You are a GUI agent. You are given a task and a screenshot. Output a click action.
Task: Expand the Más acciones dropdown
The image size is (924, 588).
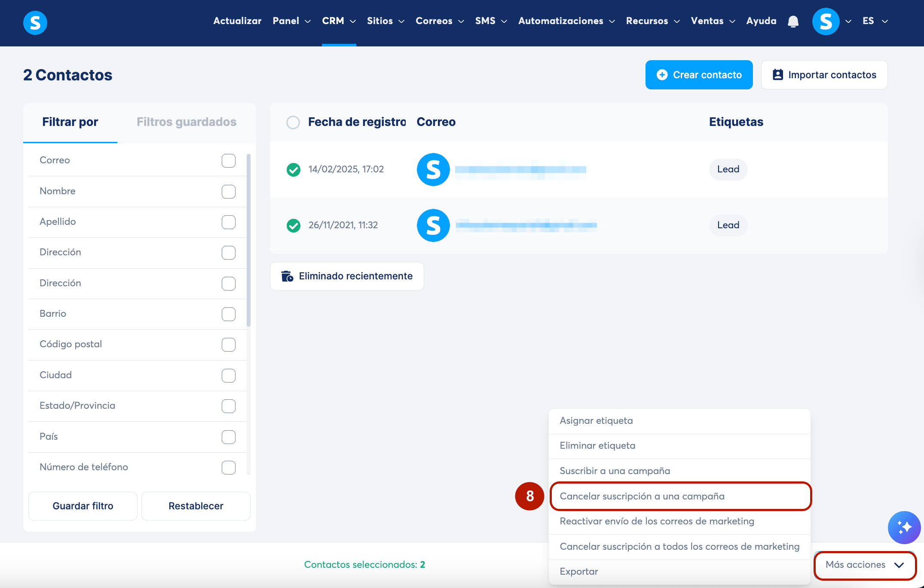pyautogui.click(x=864, y=565)
